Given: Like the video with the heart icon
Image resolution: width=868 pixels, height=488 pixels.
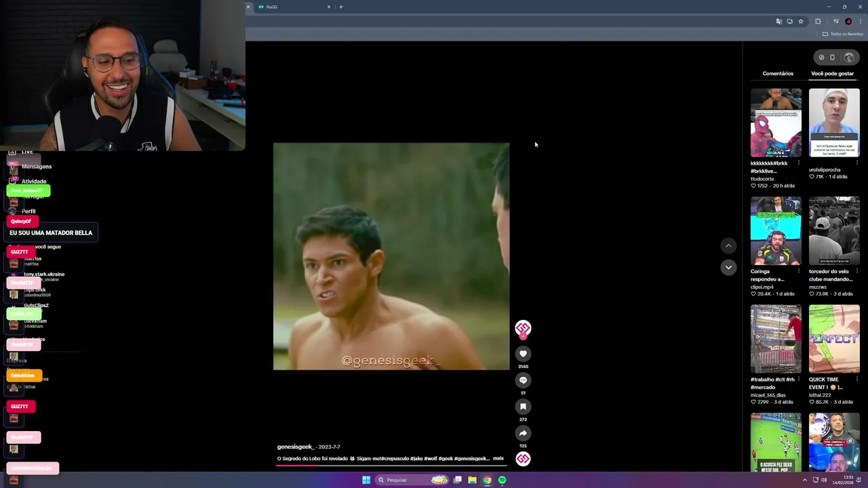Looking at the screenshot, I should click(523, 354).
